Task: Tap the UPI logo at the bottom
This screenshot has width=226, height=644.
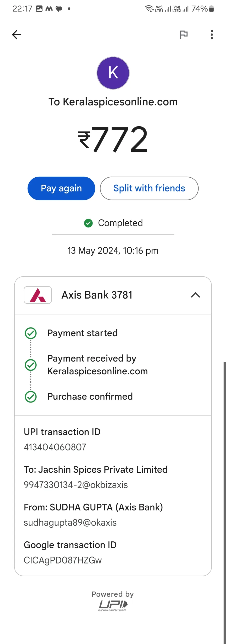Action: point(113,606)
